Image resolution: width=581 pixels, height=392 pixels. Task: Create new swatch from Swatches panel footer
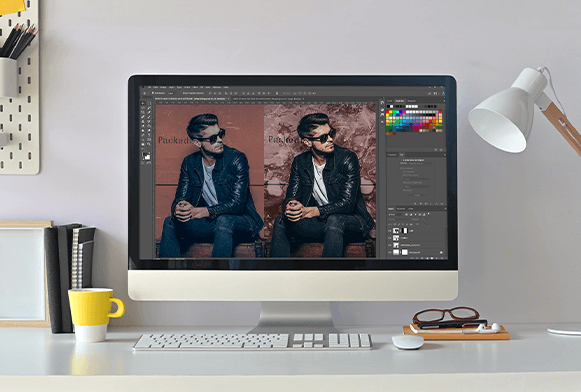tap(436, 150)
